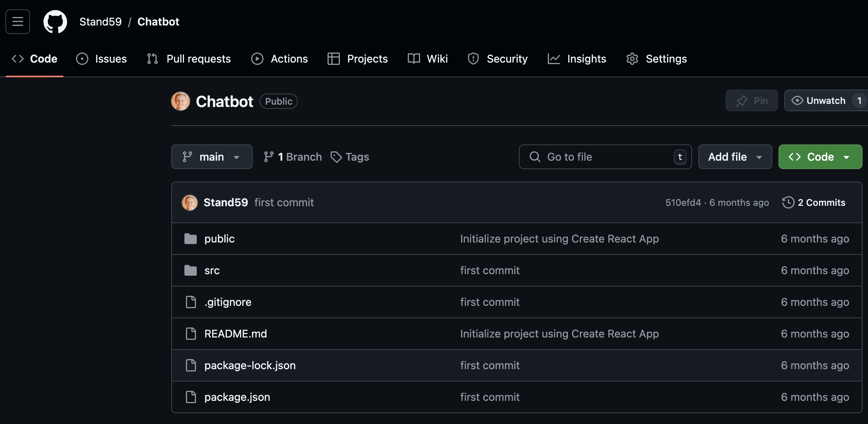Click the GitHub Octocat logo

(55, 22)
